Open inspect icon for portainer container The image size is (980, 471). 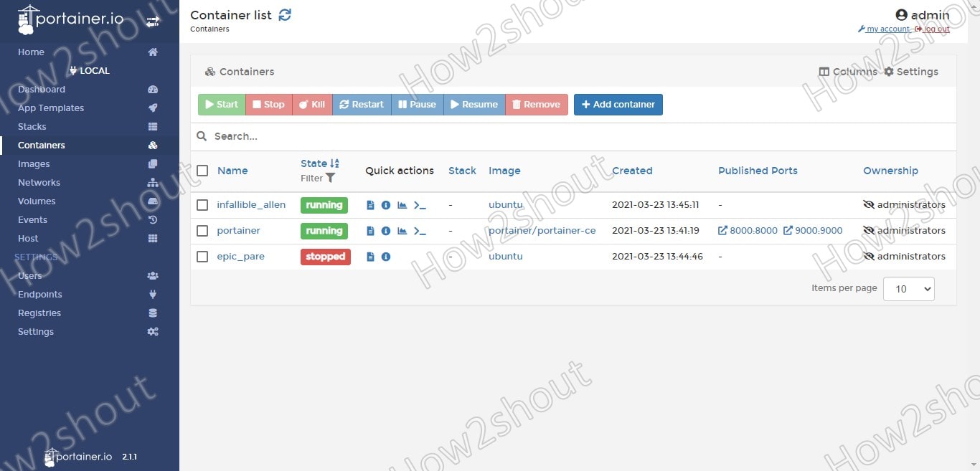click(386, 231)
